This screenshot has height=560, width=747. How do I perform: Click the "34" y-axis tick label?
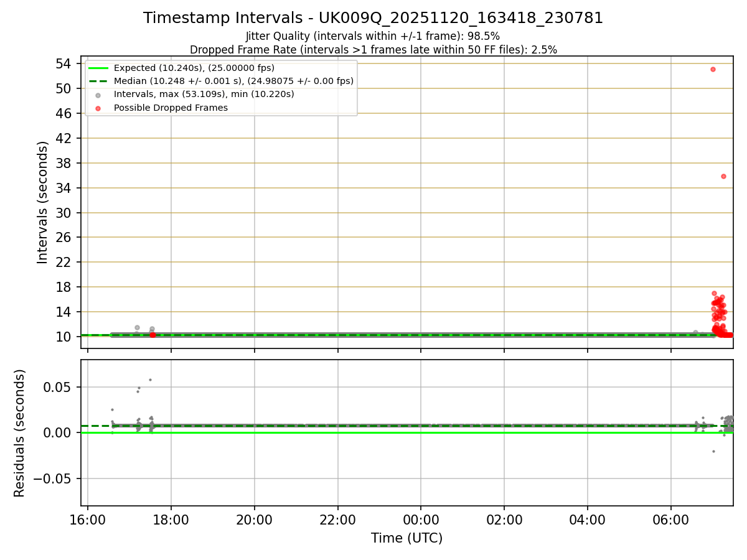pos(63,188)
